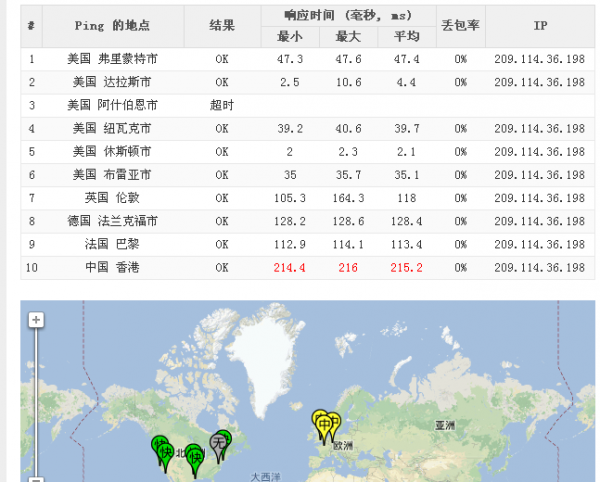Viewport: 600px width, 482px height.
Task: Click the map zoom in plus button
Action: tap(36, 320)
